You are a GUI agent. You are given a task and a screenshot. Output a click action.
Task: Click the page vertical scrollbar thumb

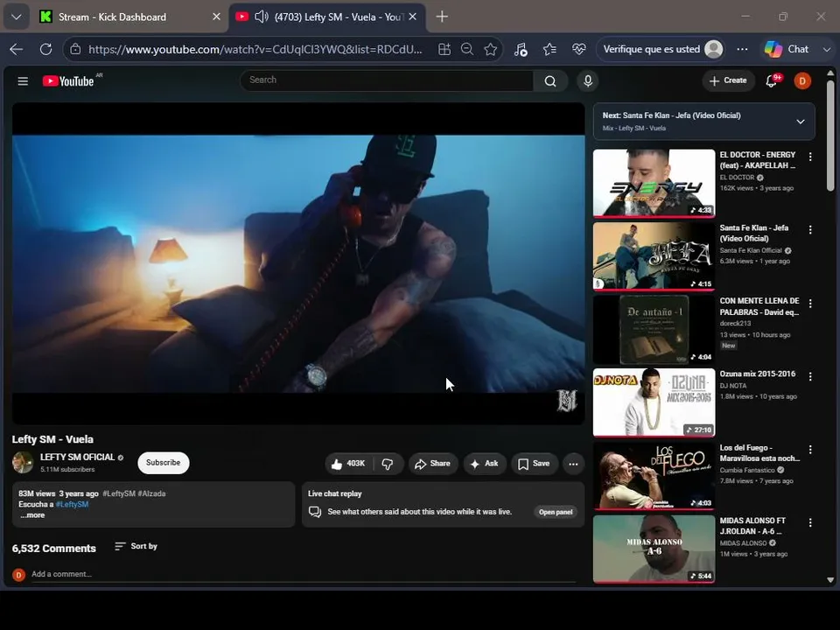(x=829, y=136)
